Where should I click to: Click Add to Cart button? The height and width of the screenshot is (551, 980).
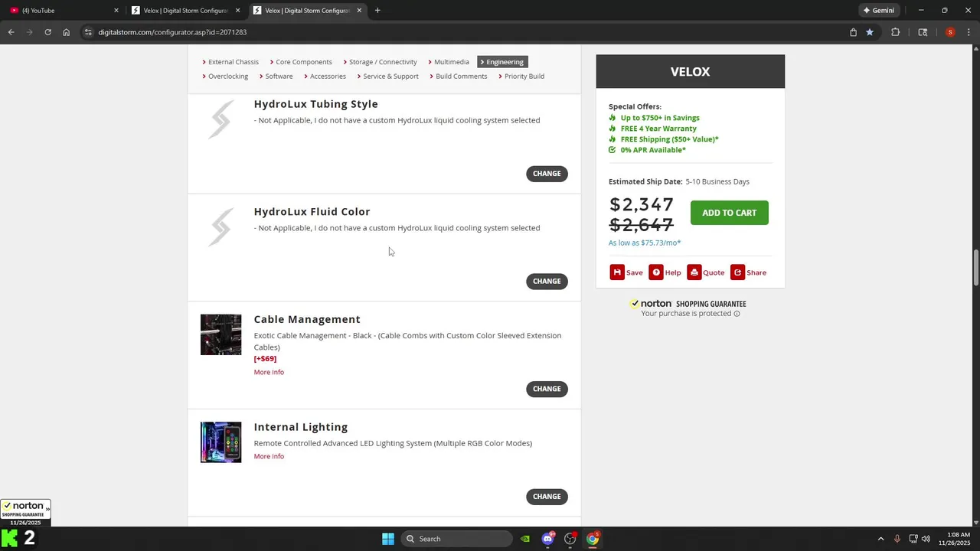(729, 213)
